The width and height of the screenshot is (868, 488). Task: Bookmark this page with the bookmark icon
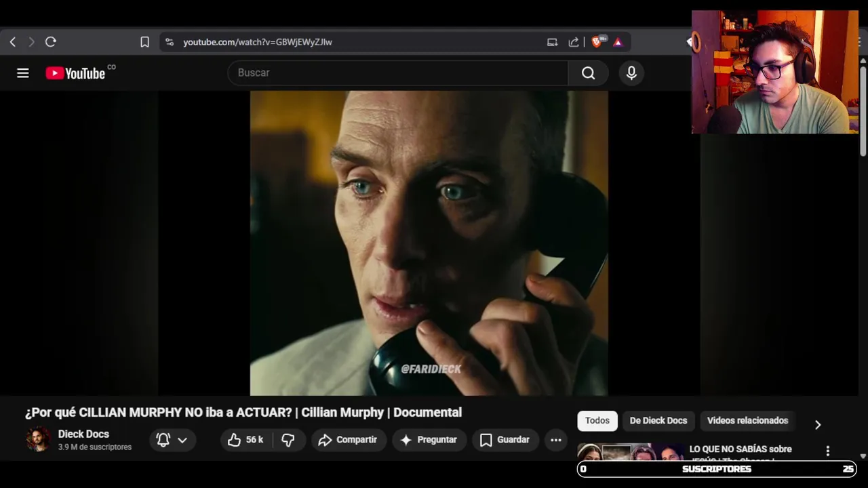tap(144, 42)
